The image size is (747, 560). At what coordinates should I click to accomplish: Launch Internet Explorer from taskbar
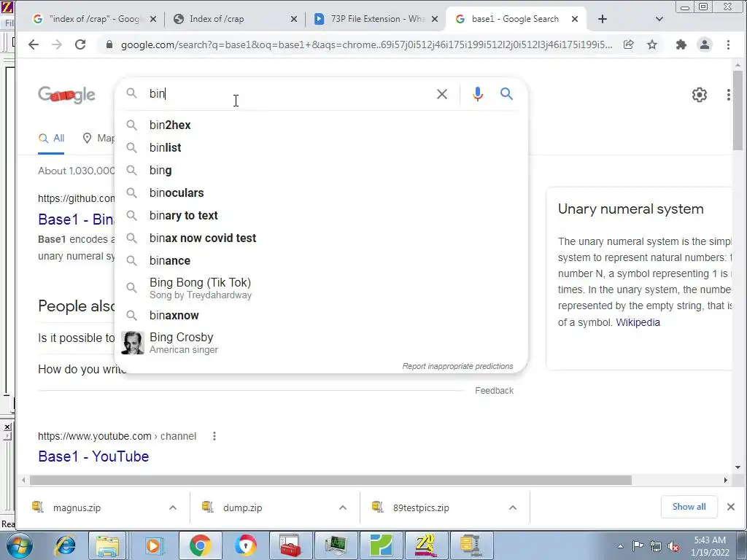(65, 545)
